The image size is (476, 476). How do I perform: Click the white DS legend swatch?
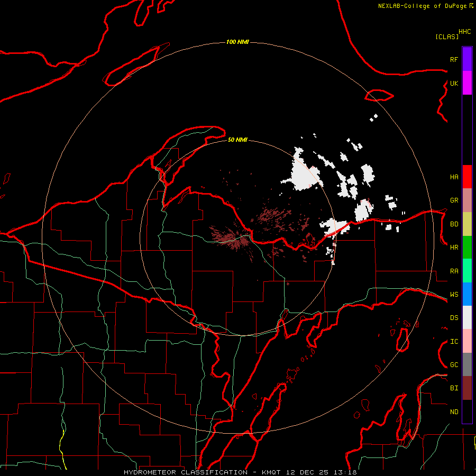(467, 317)
